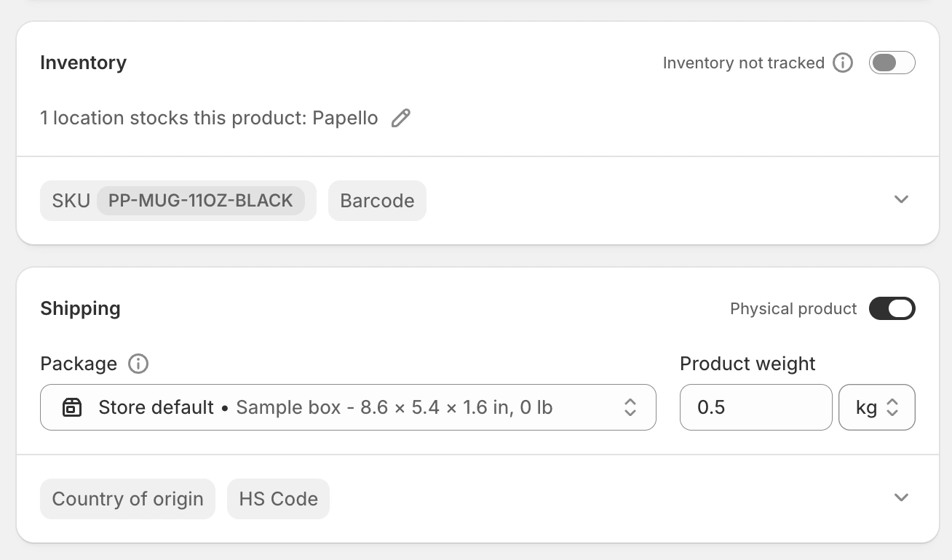
Task: Click the store box icon in Package field
Action: point(71,407)
